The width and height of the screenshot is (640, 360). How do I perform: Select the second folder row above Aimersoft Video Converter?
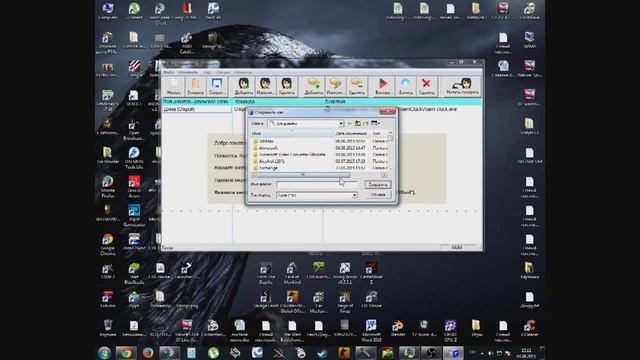tap(268, 148)
